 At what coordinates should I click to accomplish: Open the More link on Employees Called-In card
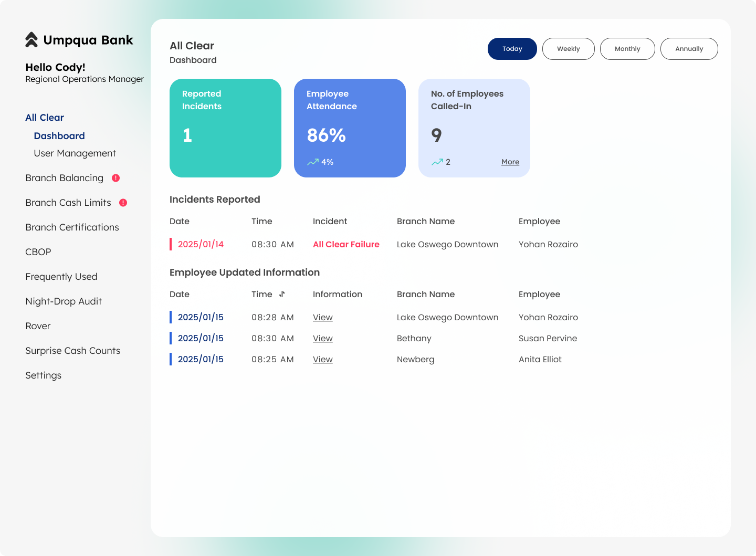tap(510, 162)
